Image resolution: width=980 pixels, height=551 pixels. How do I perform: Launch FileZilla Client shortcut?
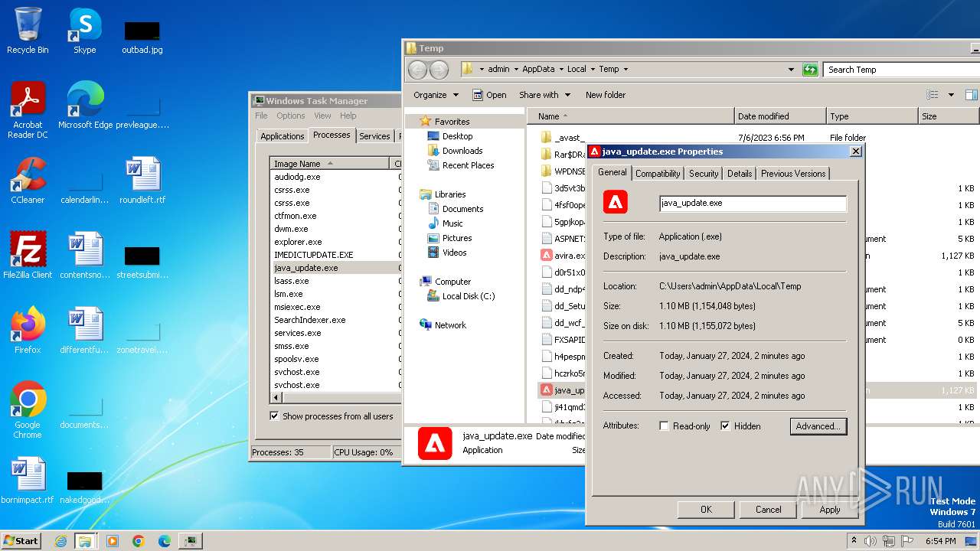point(28,256)
